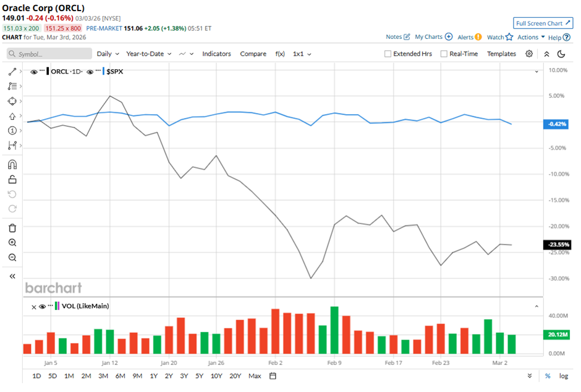Select the 3M time range
This screenshot has width=581, height=392.
[103, 376]
